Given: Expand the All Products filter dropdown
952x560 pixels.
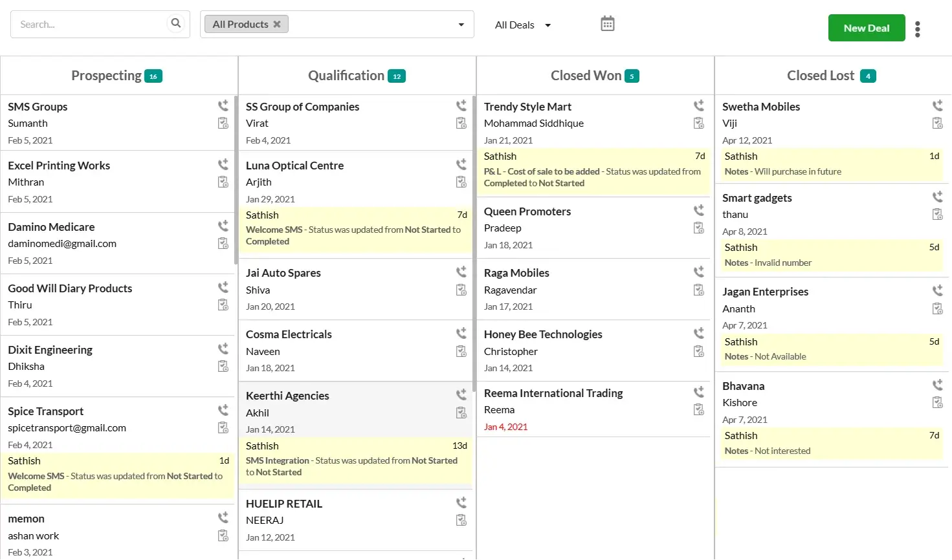Looking at the screenshot, I should coord(461,24).
